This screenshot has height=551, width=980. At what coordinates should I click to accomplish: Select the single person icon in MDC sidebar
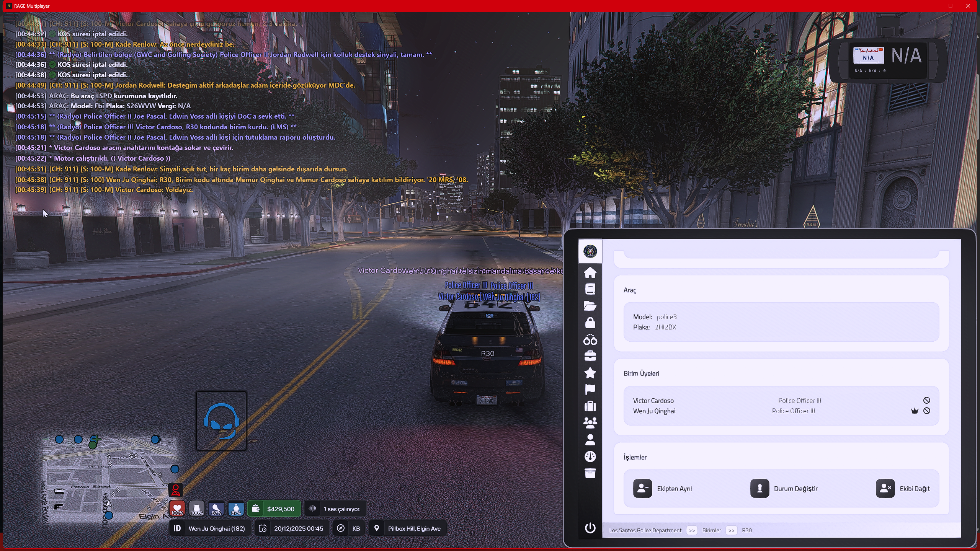coord(590,440)
